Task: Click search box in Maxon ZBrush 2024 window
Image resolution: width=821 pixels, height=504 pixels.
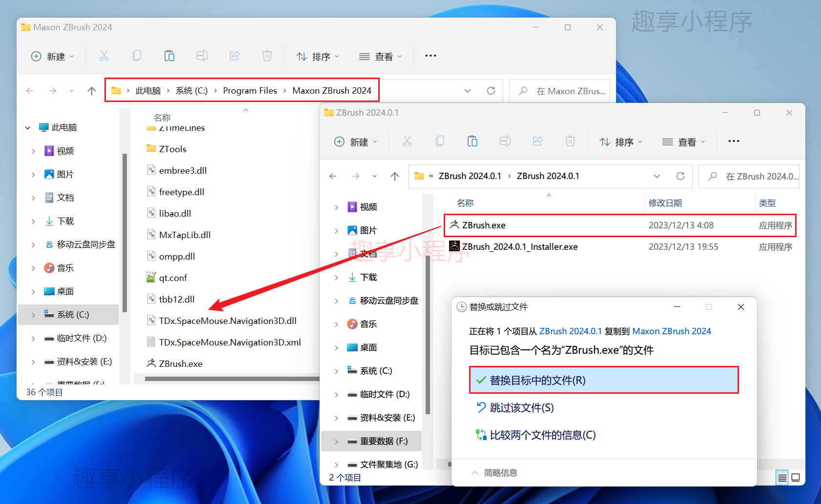Action: pyautogui.click(x=560, y=91)
